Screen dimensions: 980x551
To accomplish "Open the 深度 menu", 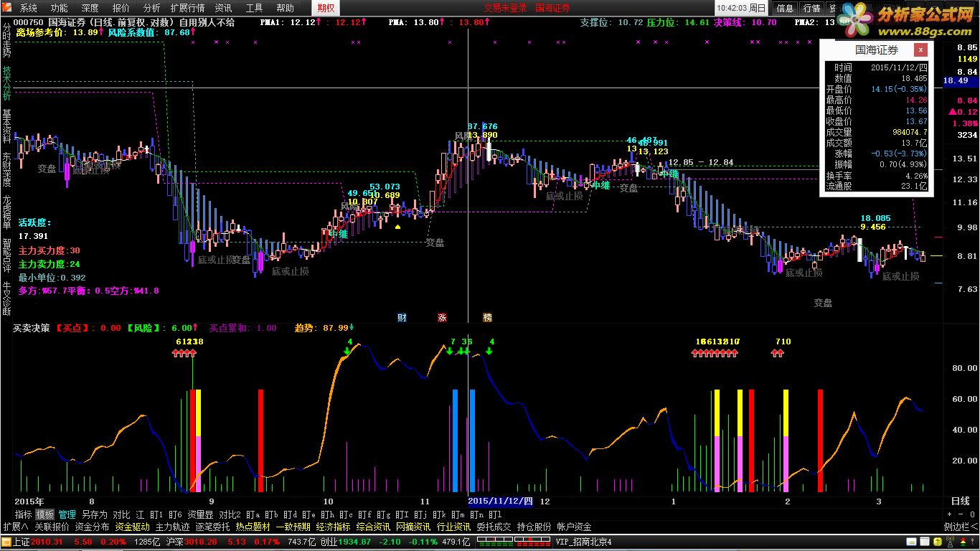I will point(90,8).
